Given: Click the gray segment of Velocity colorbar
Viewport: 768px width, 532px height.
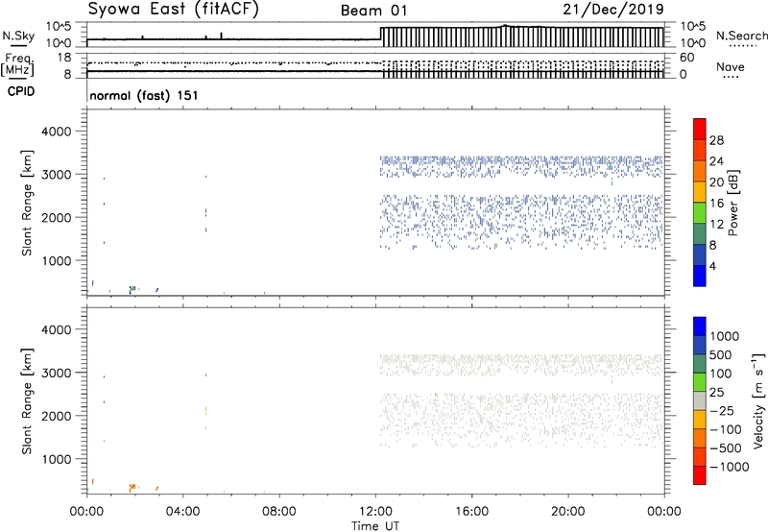Looking at the screenshot, I should point(700,401).
